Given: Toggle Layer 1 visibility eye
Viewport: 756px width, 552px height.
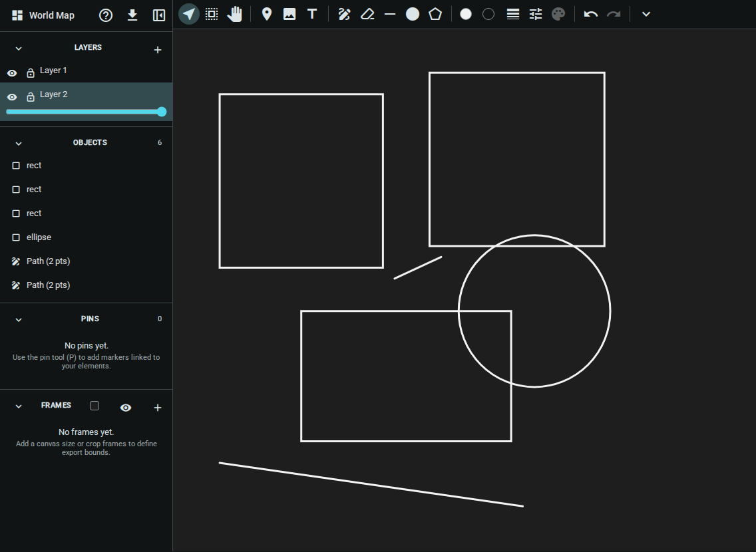Looking at the screenshot, I should point(12,73).
